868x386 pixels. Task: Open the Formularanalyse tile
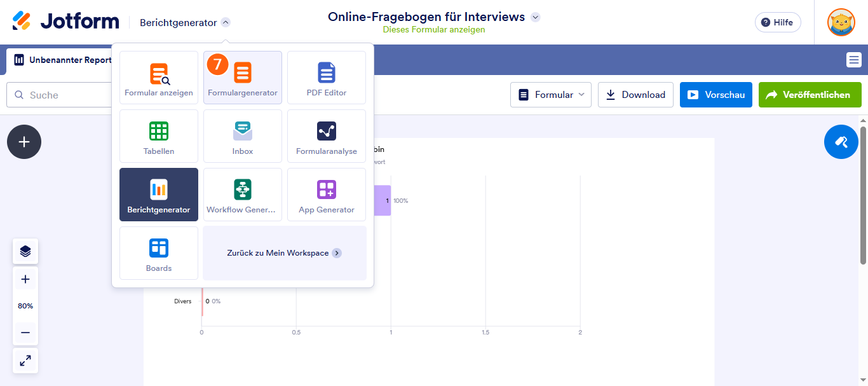[x=327, y=136]
